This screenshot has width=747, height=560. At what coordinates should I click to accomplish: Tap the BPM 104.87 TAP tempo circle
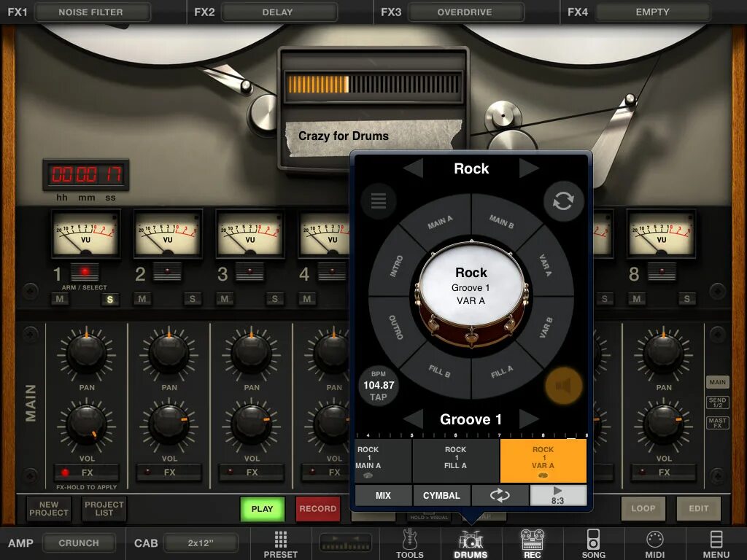[x=379, y=386]
